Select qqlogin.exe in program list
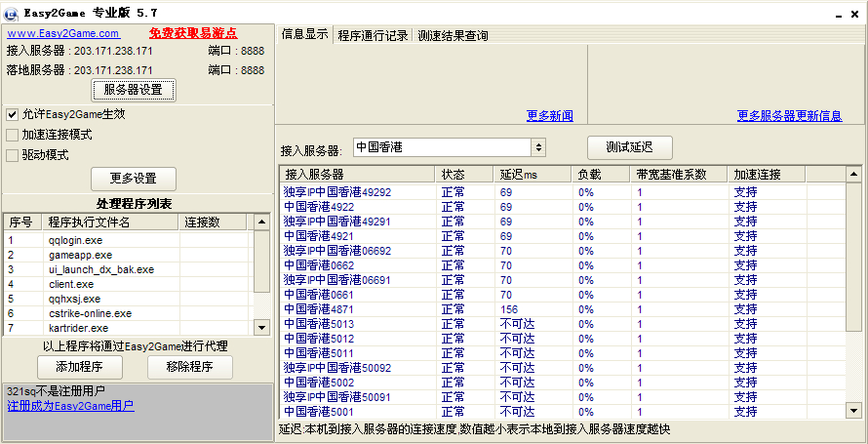Image resolution: width=868 pixels, height=444 pixels. click(129, 241)
